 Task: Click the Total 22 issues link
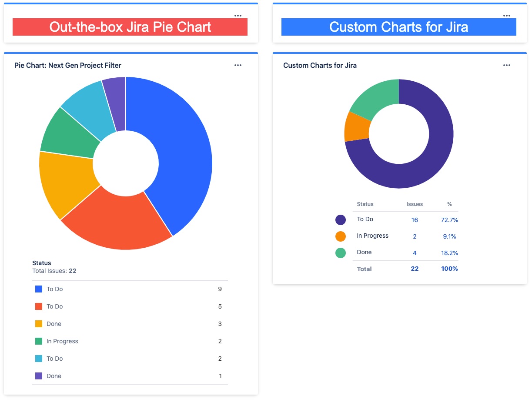[x=415, y=269]
